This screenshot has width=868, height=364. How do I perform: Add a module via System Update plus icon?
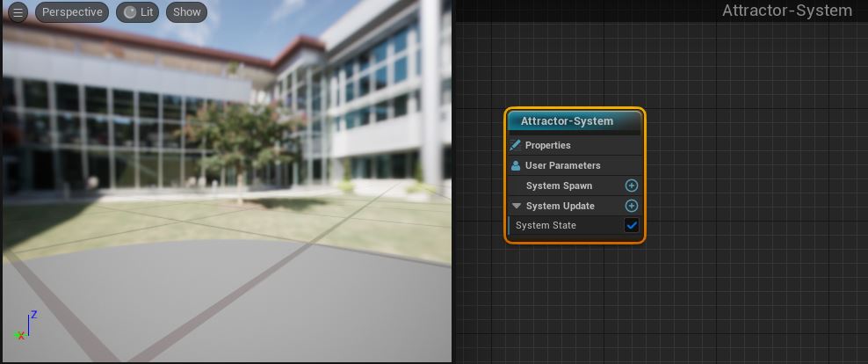tap(631, 206)
